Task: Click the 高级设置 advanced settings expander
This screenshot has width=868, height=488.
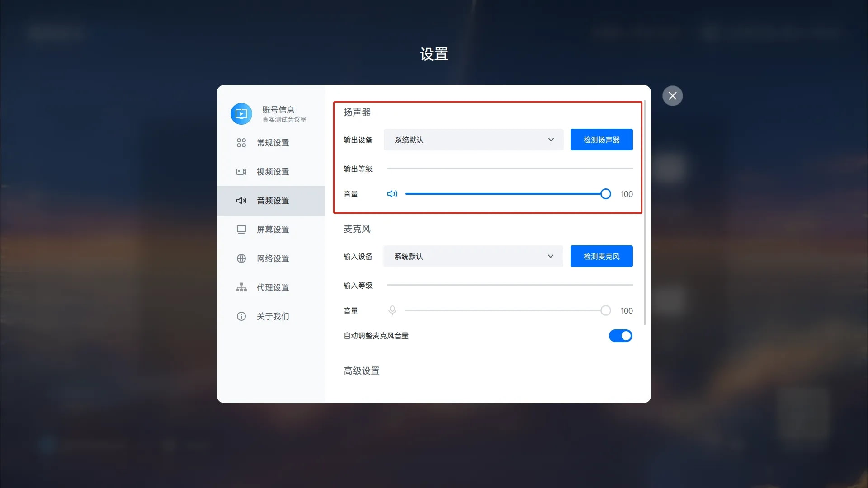Action: point(361,371)
